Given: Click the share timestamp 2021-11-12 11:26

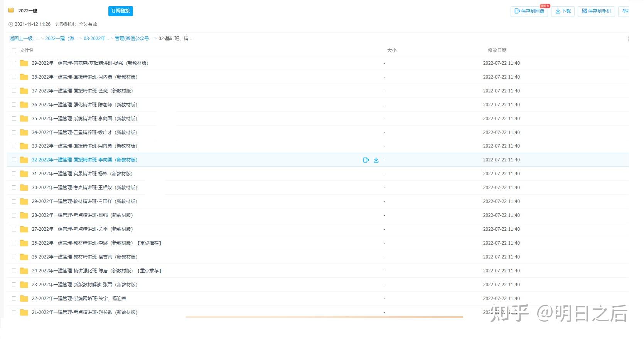Looking at the screenshot, I should pyautogui.click(x=32, y=24).
